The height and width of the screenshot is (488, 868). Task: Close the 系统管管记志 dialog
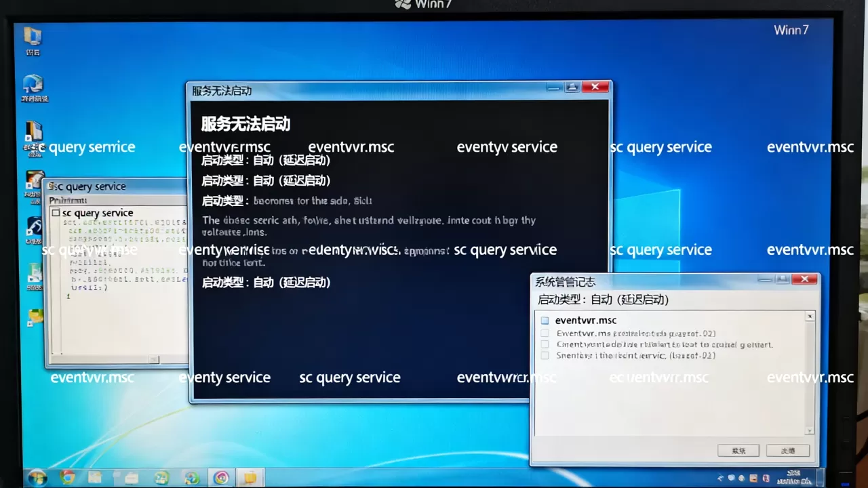[x=804, y=279]
